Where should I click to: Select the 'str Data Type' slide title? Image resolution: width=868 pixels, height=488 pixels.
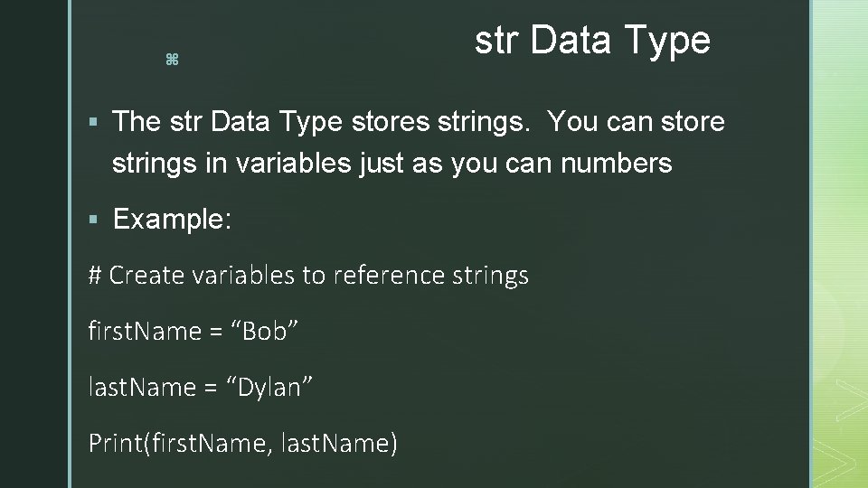coord(592,41)
